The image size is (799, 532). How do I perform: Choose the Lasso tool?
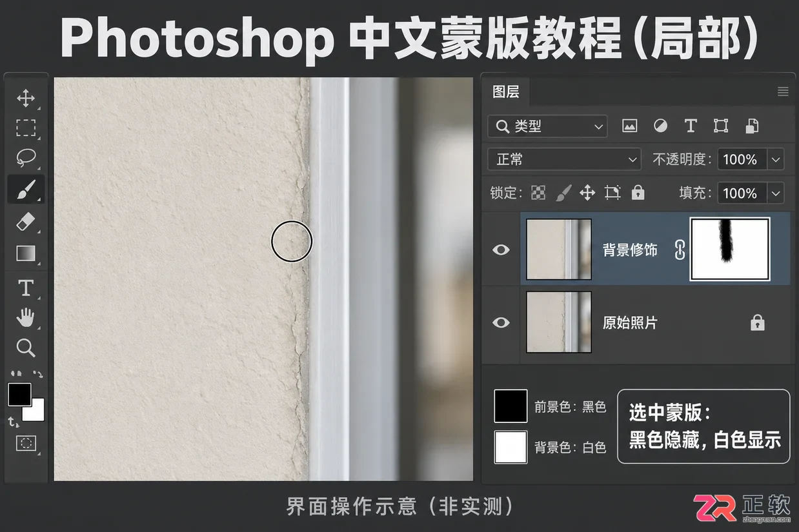[26, 158]
